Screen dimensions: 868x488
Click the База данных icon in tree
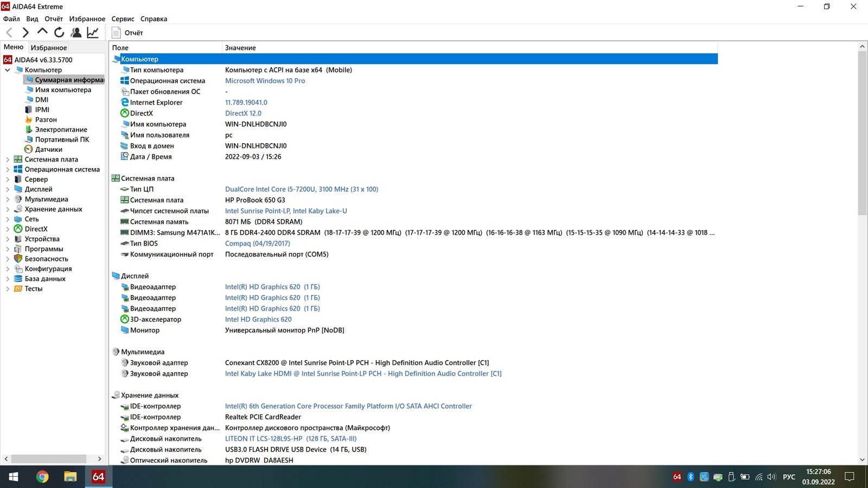tap(18, 279)
